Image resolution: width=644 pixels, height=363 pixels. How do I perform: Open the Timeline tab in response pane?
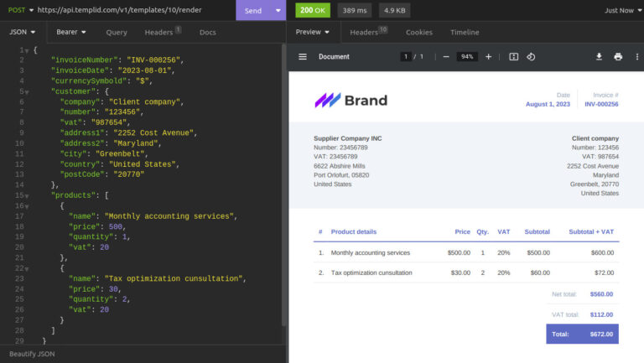tap(465, 33)
